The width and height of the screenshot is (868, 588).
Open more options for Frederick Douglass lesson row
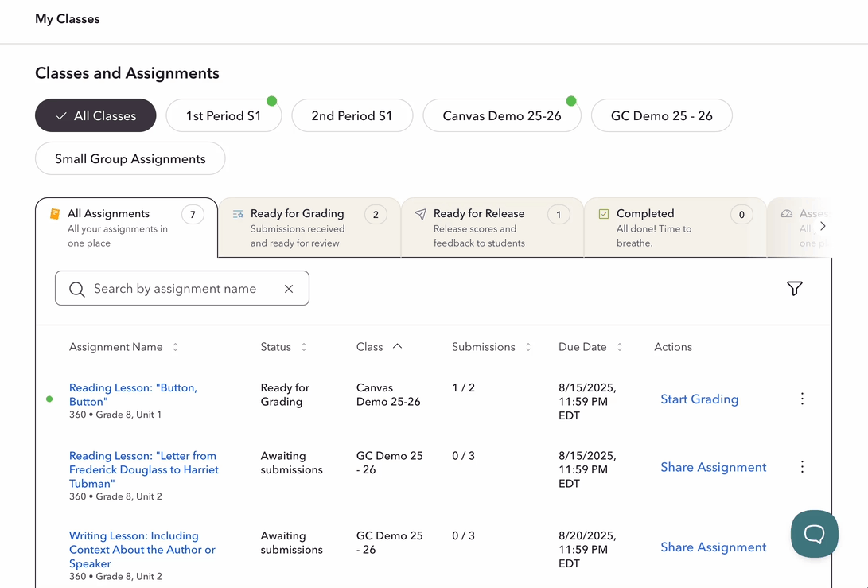[x=802, y=467]
